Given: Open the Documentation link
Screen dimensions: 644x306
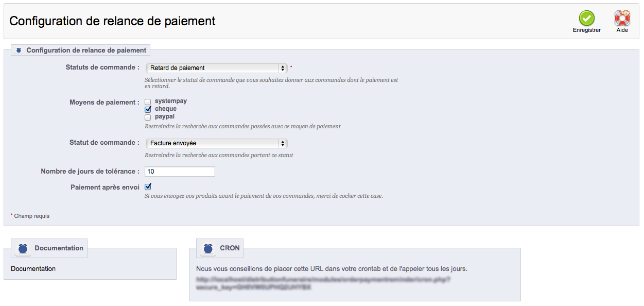Looking at the screenshot, I should point(33,269).
